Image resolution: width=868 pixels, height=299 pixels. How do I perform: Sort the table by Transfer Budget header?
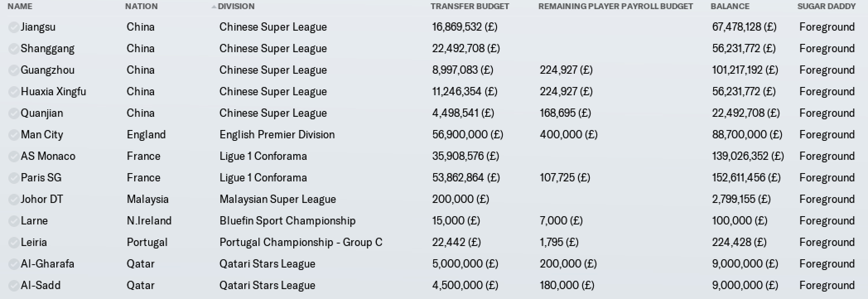click(470, 6)
